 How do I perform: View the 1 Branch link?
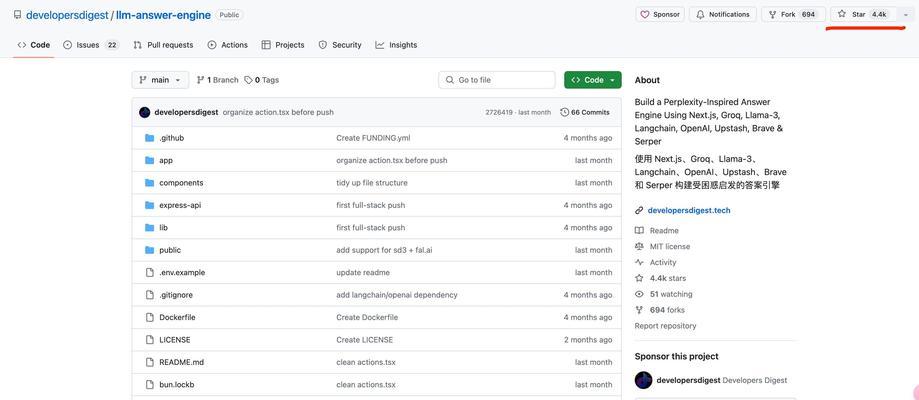click(x=217, y=80)
